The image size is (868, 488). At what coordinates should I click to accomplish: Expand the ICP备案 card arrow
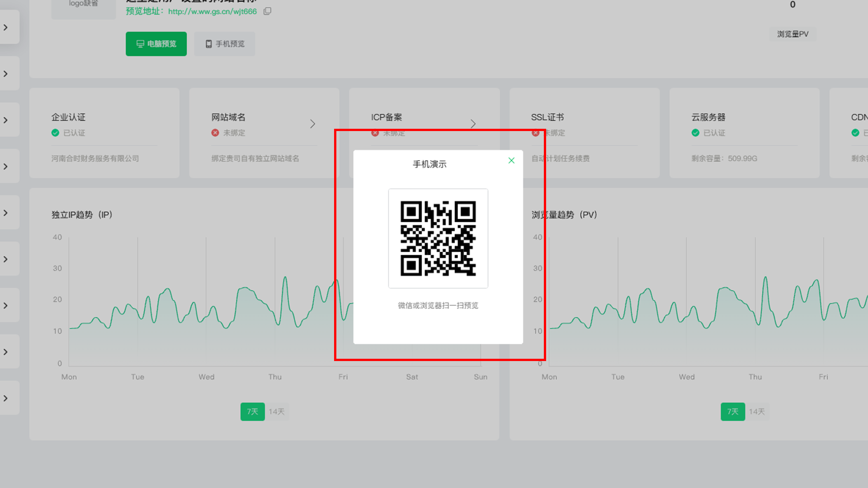coord(473,124)
